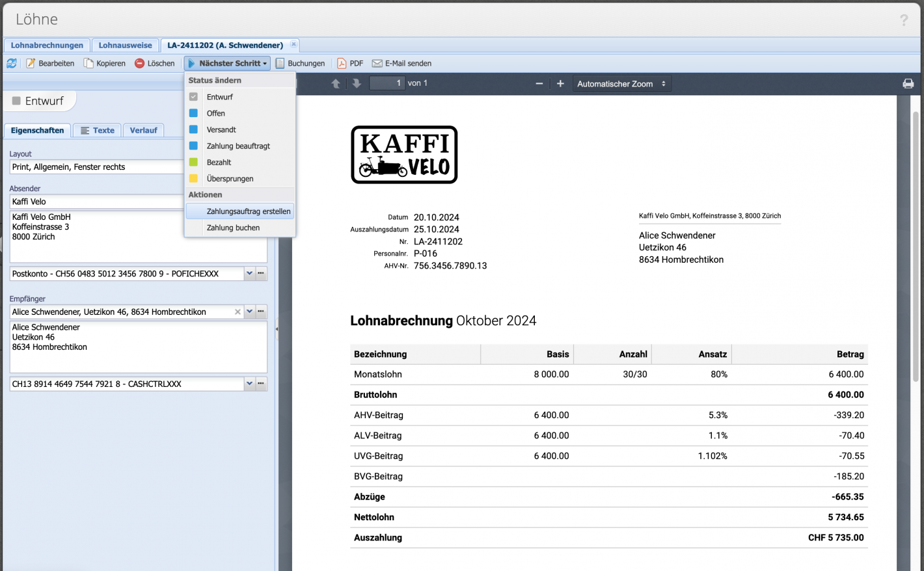This screenshot has height=571, width=924.
Task: Open the Automatischer Zoom dropdown
Action: [x=621, y=83]
